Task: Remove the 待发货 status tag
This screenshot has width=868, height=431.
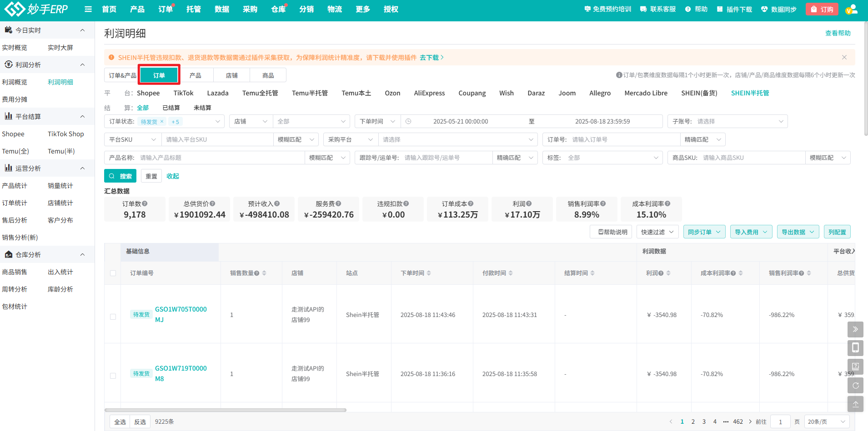Action: 162,121
